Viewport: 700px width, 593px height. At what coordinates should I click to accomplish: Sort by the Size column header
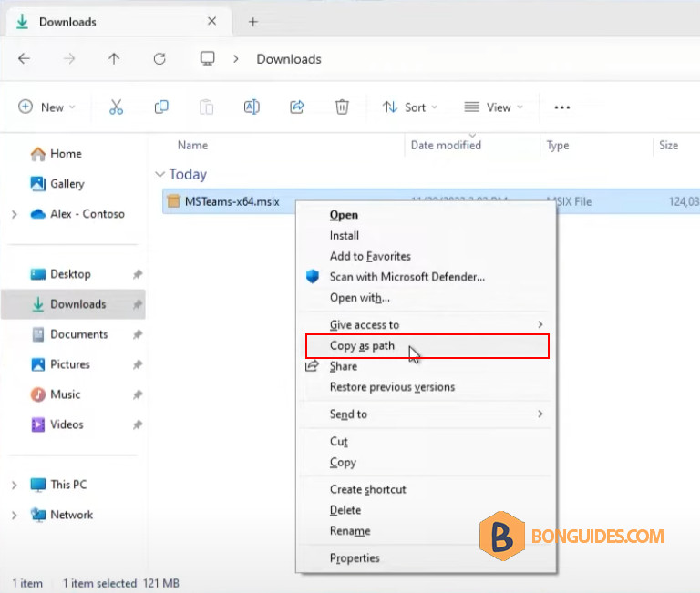pos(668,146)
